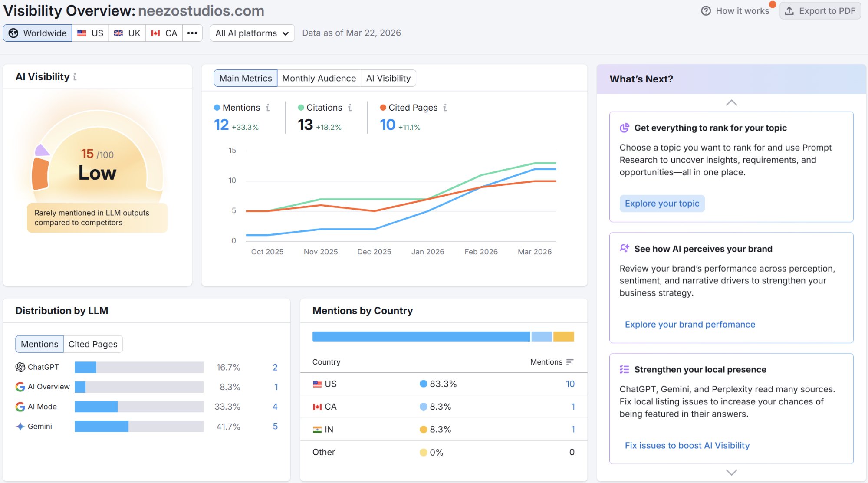868x483 pixels.
Task: Click the blue US segment of country bar
Action: coord(421,336)
